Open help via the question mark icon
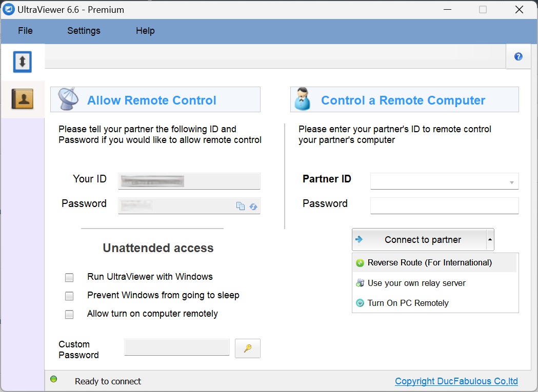 tap(518, 56)
